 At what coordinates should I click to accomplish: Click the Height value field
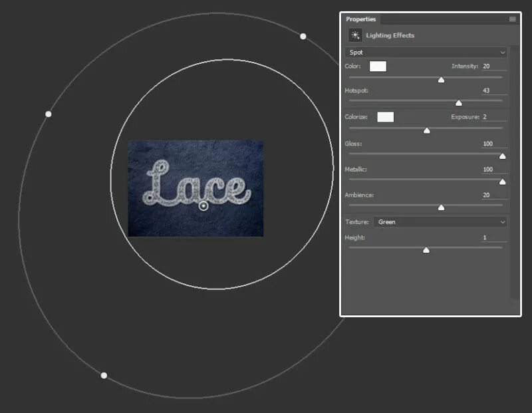pyautogui.click(x=494, y=238)
